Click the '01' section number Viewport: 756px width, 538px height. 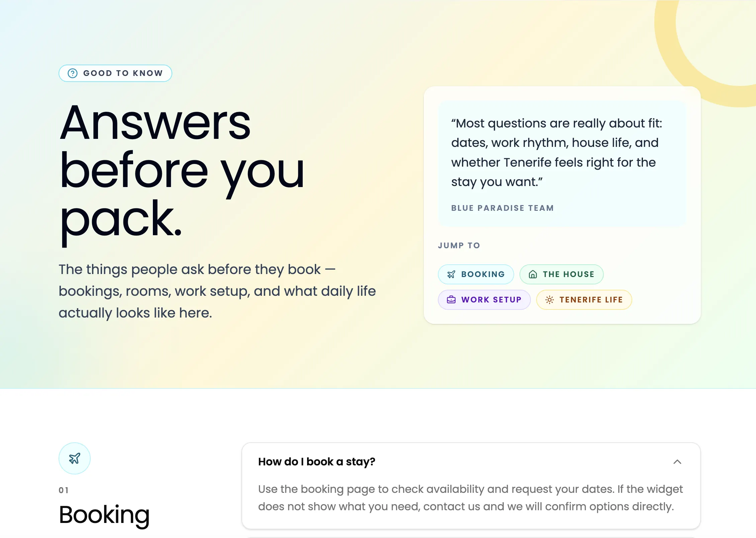pyautogui.click(x=64, y=490)
